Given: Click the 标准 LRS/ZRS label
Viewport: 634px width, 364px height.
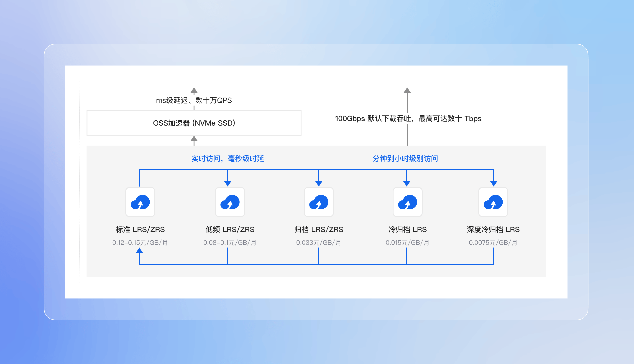Looking at the screenshot, I should click(140, 230).
